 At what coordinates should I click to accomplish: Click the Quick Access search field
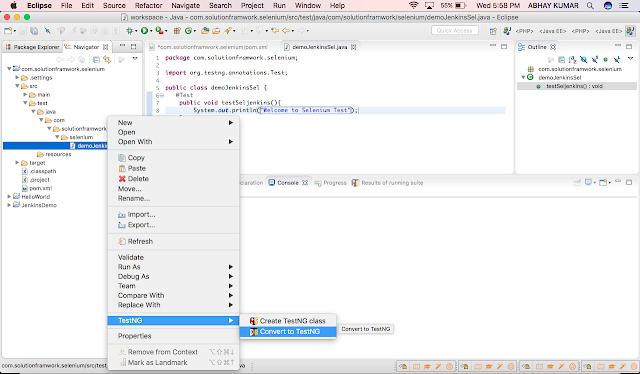click(x=455, y=31)
